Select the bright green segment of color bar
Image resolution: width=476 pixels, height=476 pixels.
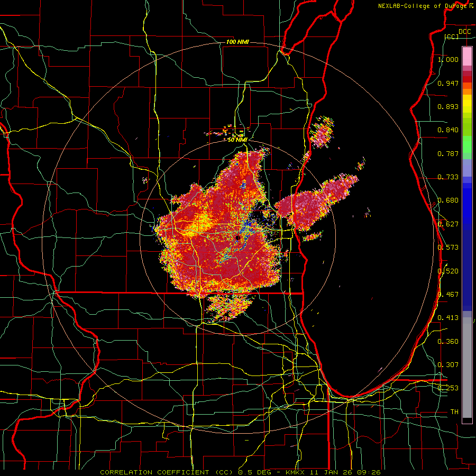(467, 144)
